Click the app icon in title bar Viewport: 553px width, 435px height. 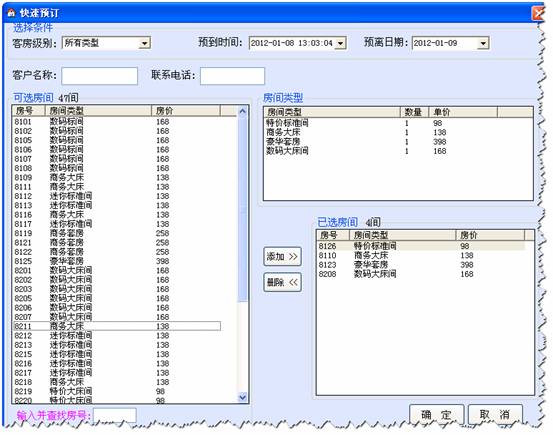click(11, 13)
